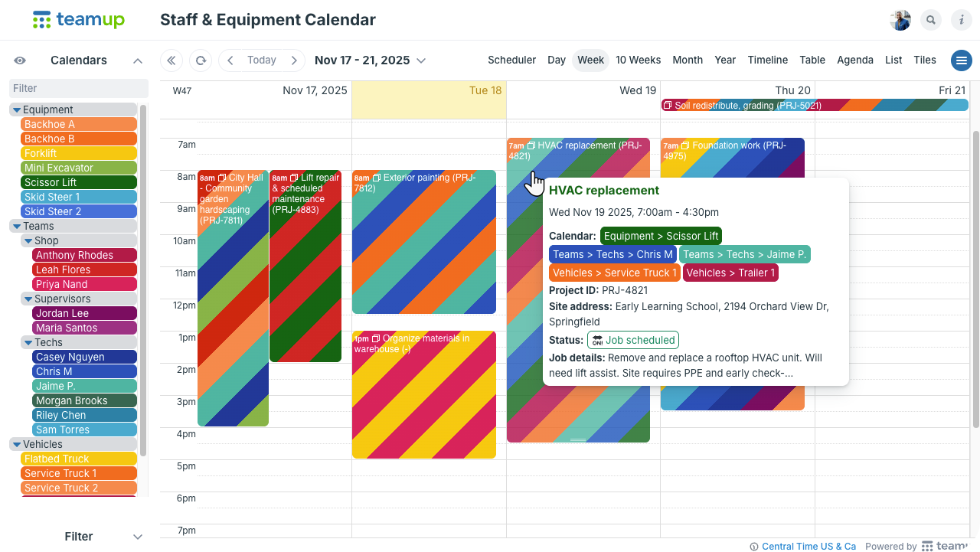Screen dimensions: 980x552
Task: Click the calendar Filter text field
Action: [x=79, y=88]
